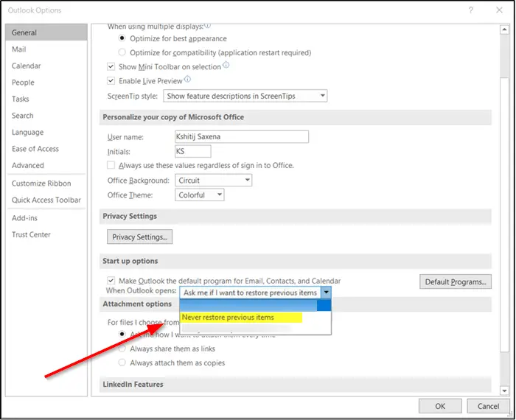The height and width of the screenshot is (420, 516).
Task: Select Always share them as links
Action: pos(122,349)
